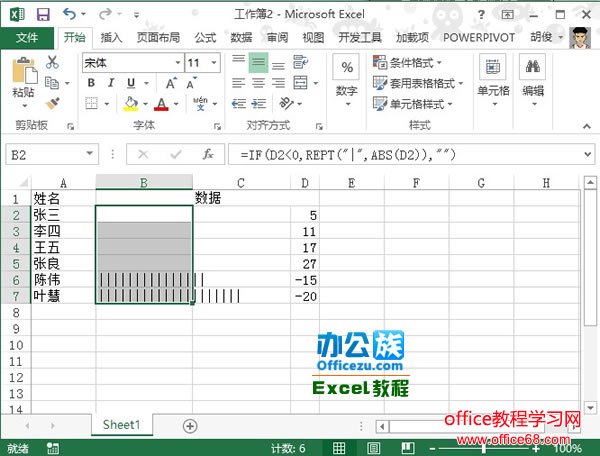Screen dimensions: 600x456
Task: Apply borders with the border icon
Action: [91, 103]
